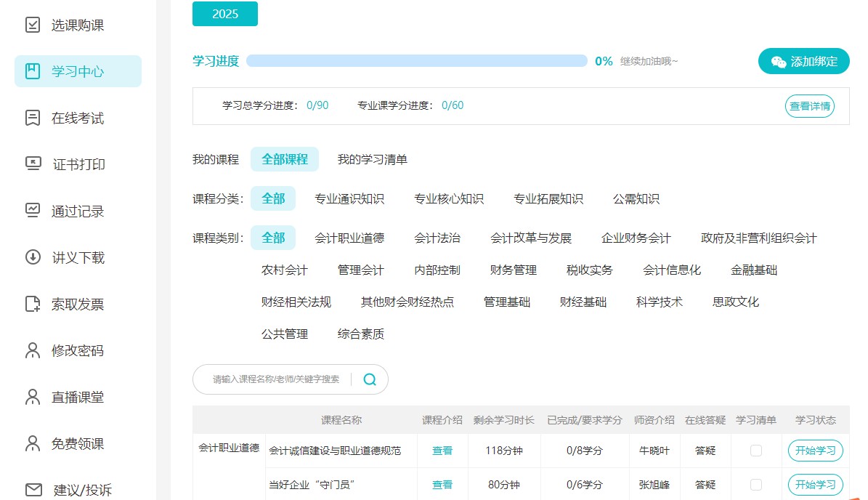The height and width of the screenshot is (500, 868).
Task: Click the magnifier icon to search courses
Action: [x=369, y=379]
